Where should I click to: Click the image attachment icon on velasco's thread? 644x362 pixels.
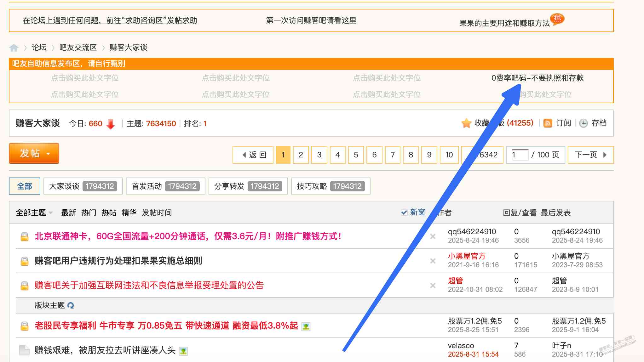pos(183,351)
